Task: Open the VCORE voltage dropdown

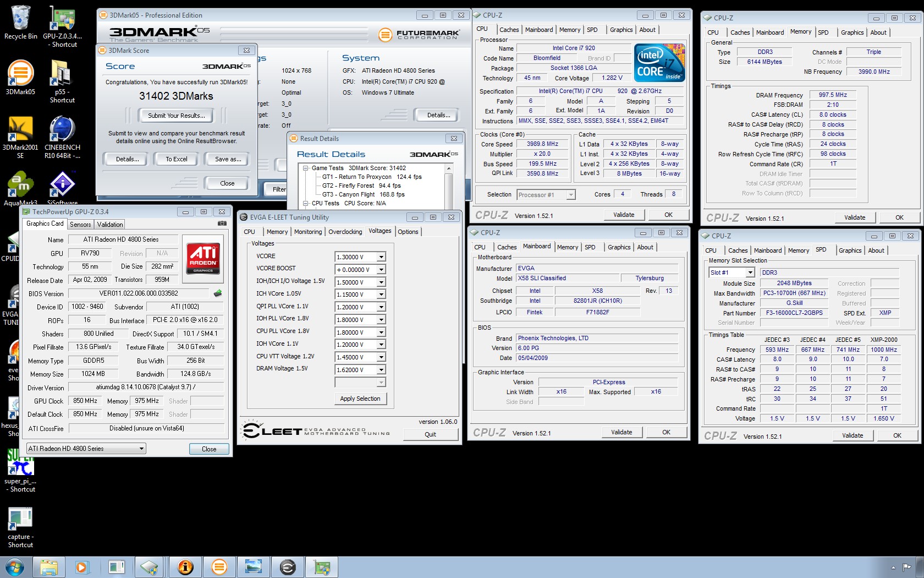Action: [x=381, y=257]
